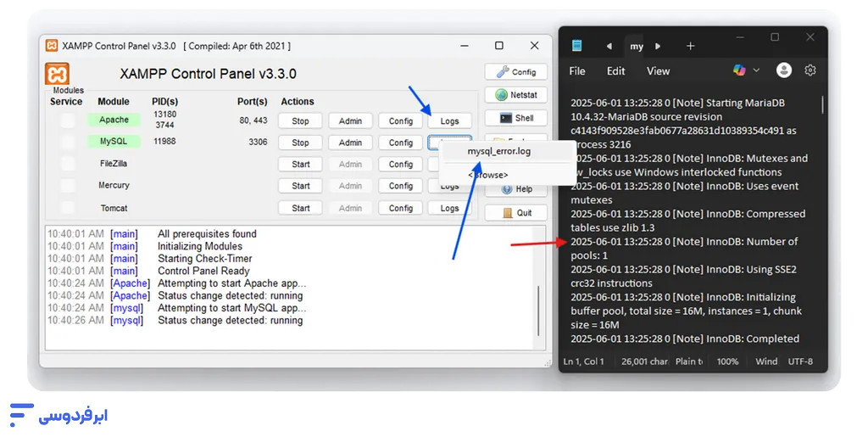Toggle the FileZilla service checkbox
The image size is (868, 437).
tap(68, 164)
